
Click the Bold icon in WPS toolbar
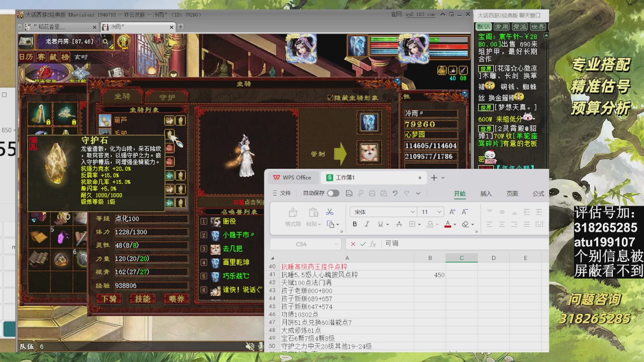(x=355, y=224)
